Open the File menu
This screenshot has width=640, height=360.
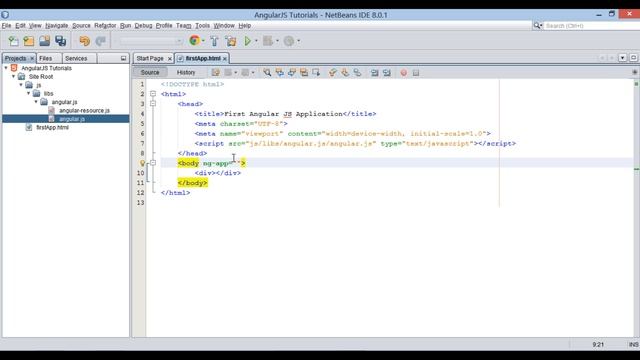6,26
